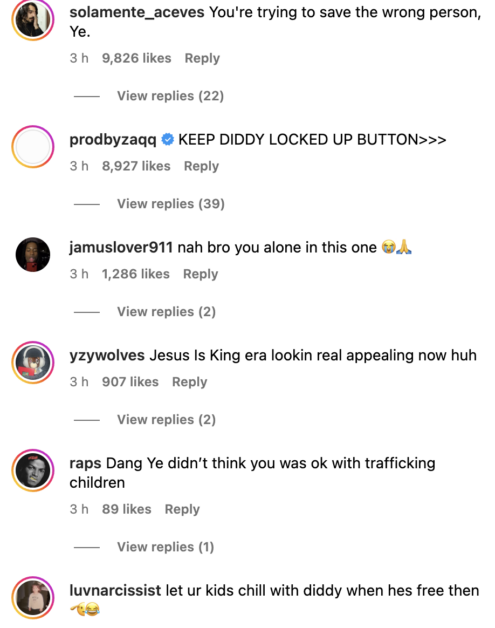The height and width of the screenshot is (628, 495).
Task: Click prodbyzaqq verified badge icon
Action: pos(167,139)
